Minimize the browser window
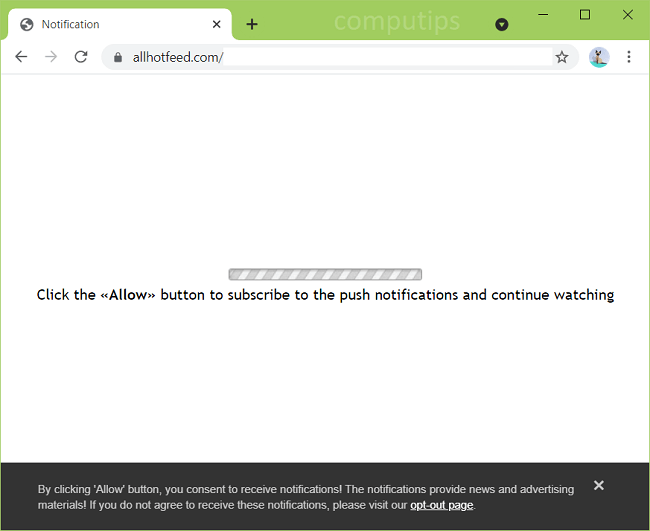The image size is (650, 531). coord(543,14)
